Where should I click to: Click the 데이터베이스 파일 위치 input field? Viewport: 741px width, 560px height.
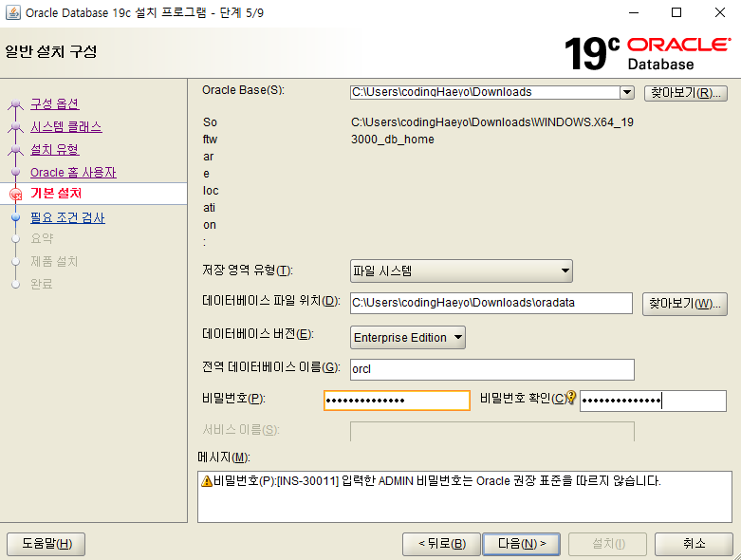point(491,303)
